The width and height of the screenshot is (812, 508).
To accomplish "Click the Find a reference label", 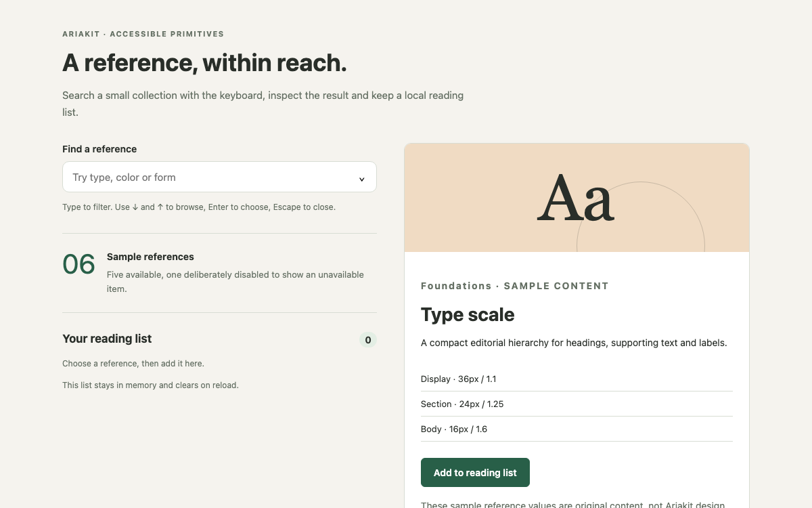I will coord(99,149).
